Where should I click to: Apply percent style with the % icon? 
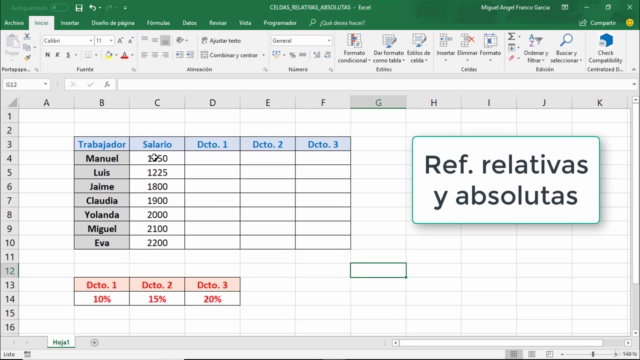[292, 55]
